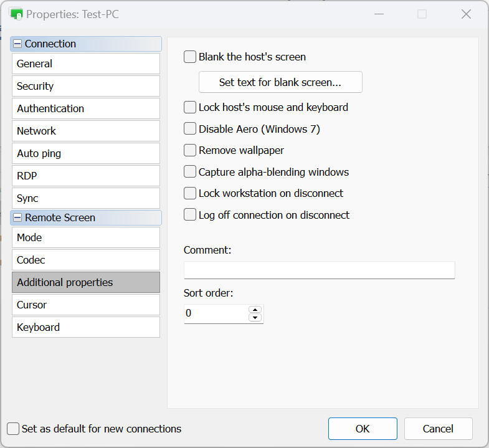Tick Set as default for new connections
489x448 pixels.
13,429
